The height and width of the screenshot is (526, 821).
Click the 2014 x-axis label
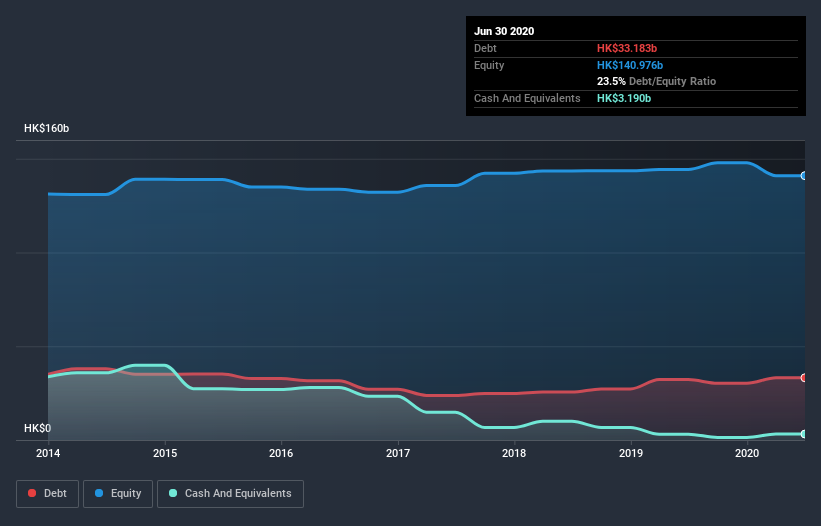(x=48, y=453)
